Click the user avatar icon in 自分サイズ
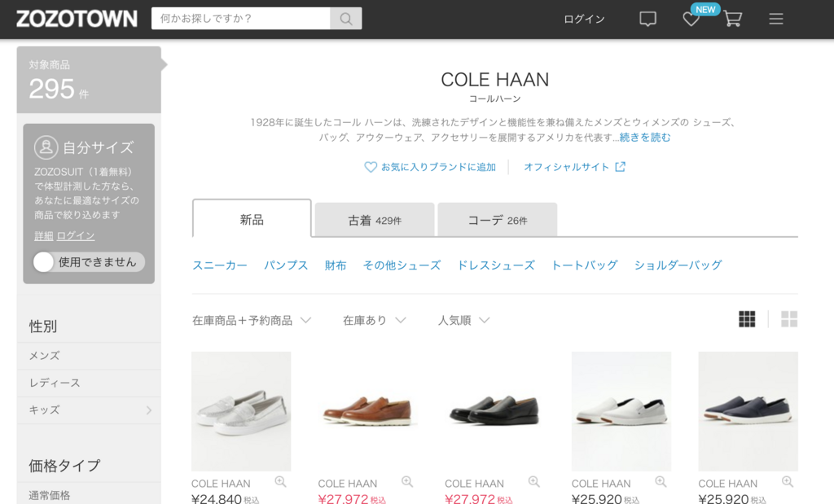This screenshot has width=834, height=504. coord(46,147)
